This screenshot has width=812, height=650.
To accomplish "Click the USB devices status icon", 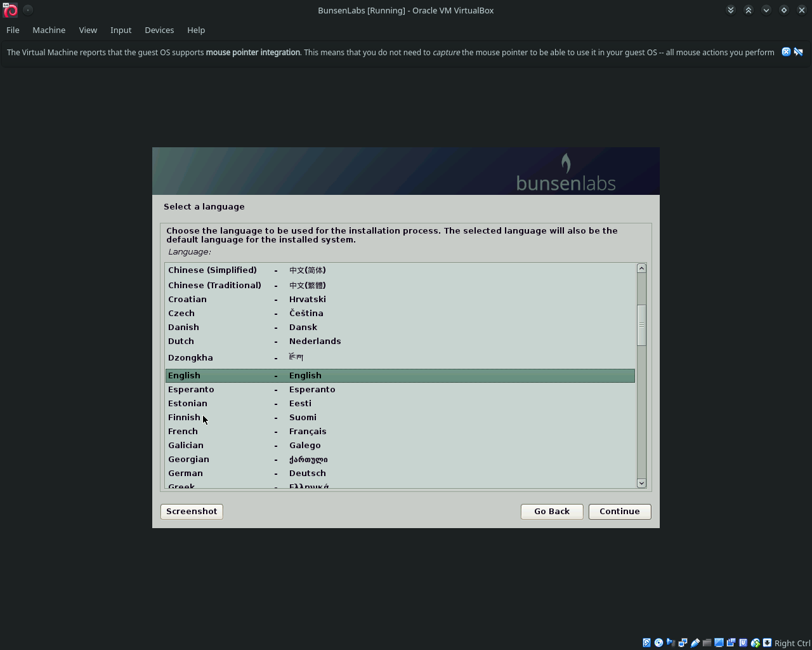I will pyautogui.click(x=695, y=642).
